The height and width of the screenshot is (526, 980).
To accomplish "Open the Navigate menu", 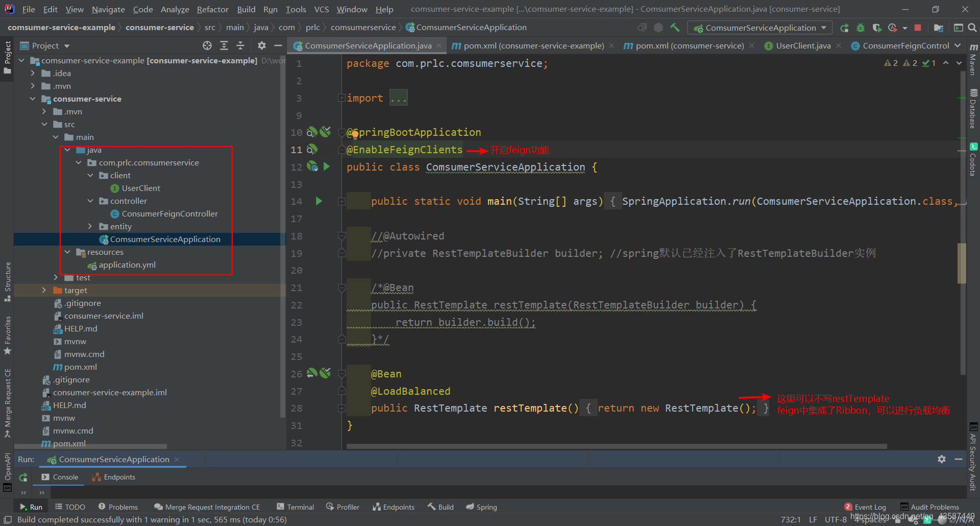I will (108, 9).
